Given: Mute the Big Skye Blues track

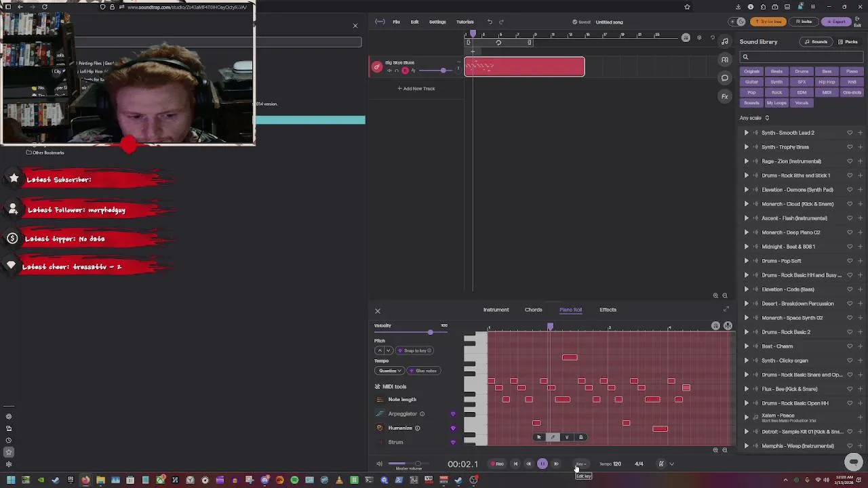Looking at the screenshot, I should click(x=390, y=70).
